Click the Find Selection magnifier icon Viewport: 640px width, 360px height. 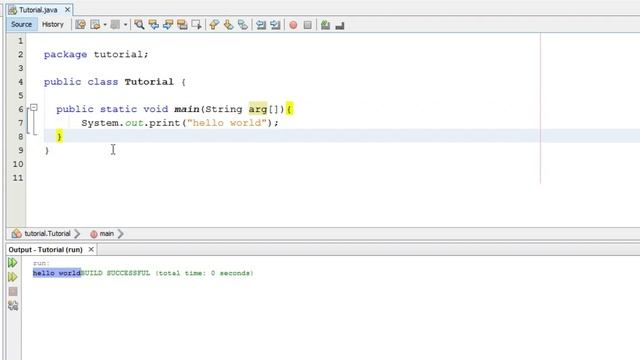139,25
